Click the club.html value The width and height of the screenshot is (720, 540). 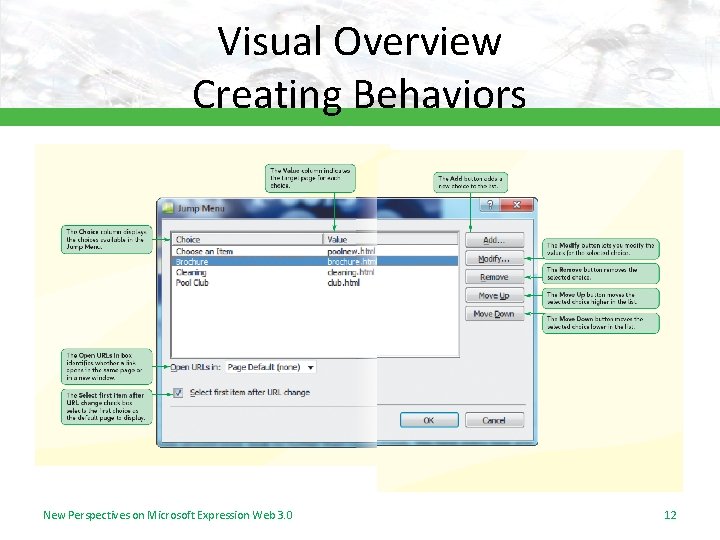click(343, 283)
